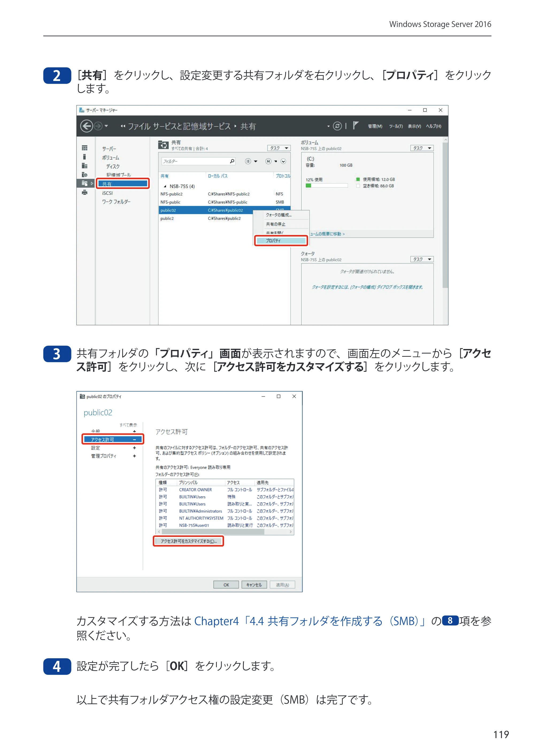The width and height of the screenshot is (535, 756).
Task: Click アクセス許可をカスタマイズする(C) button
Action: click(188, 541)
